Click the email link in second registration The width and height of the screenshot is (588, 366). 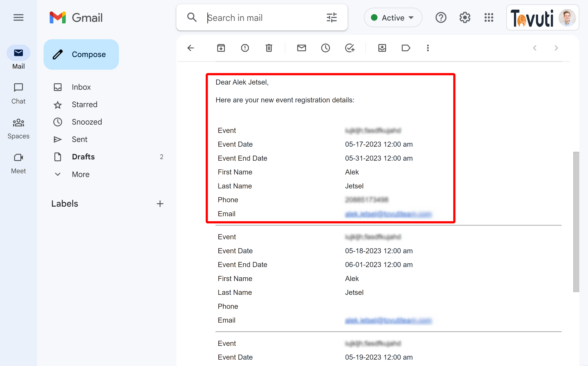click(388, 320)
